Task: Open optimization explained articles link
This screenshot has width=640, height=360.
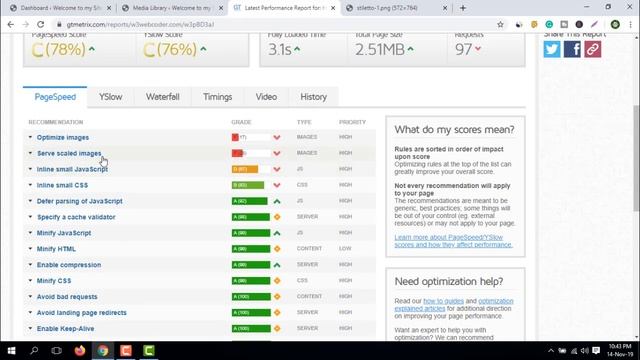Action: (x=454, y=305)
